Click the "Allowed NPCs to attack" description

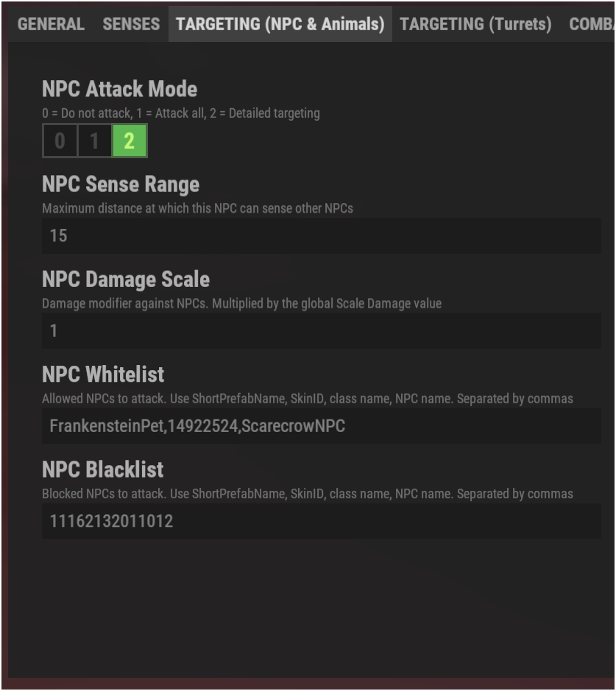(x=307, y=399)
